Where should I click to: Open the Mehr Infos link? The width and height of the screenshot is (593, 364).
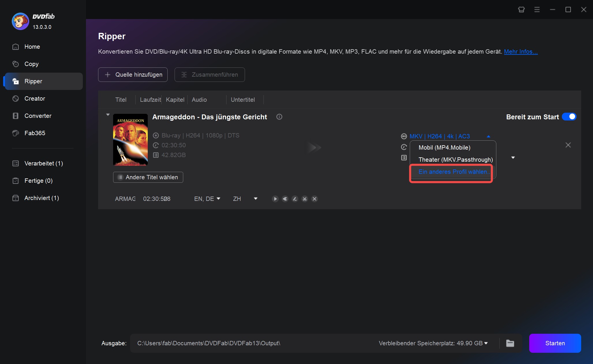pos(521,52)
